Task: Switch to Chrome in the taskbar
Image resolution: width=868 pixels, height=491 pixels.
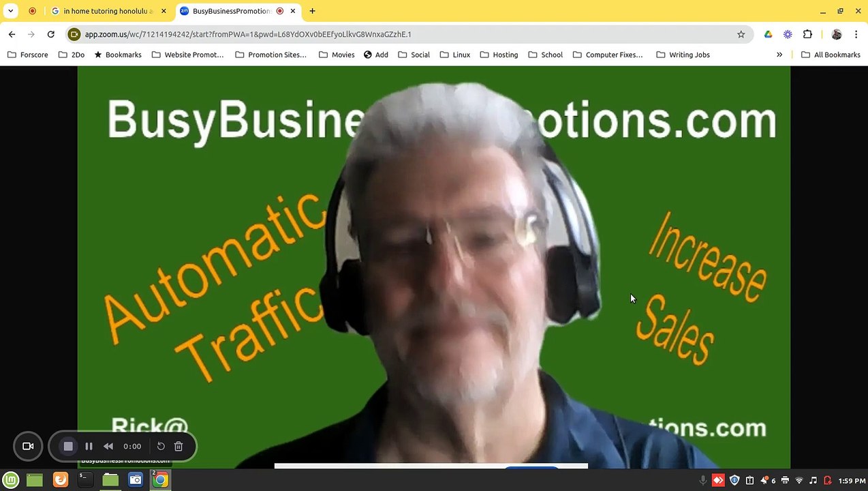Action: pyautogui.click(x=161, y=480)
